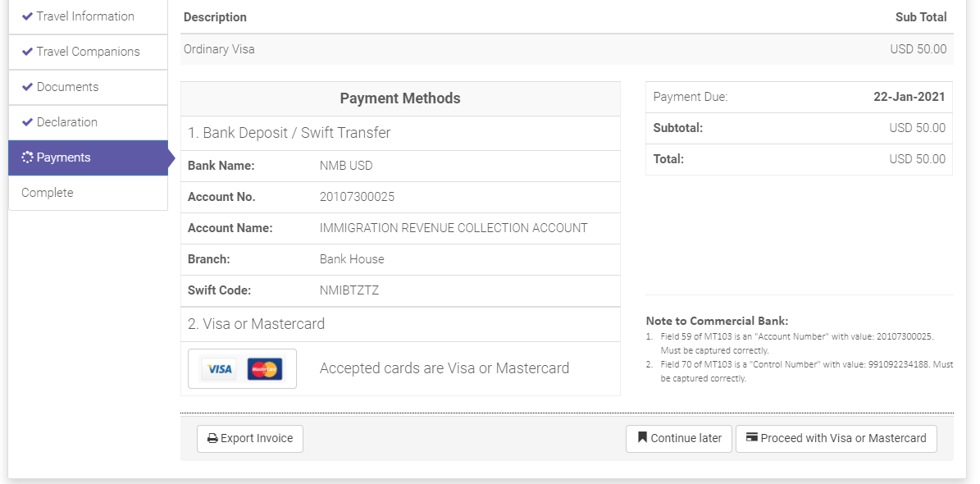
Task: Click the Visa card logo
Action: (220, 369)
